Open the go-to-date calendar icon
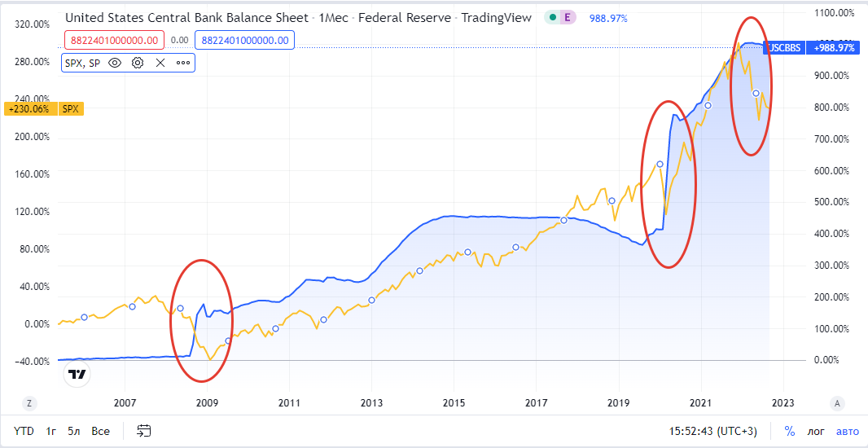 click(144, 431)
